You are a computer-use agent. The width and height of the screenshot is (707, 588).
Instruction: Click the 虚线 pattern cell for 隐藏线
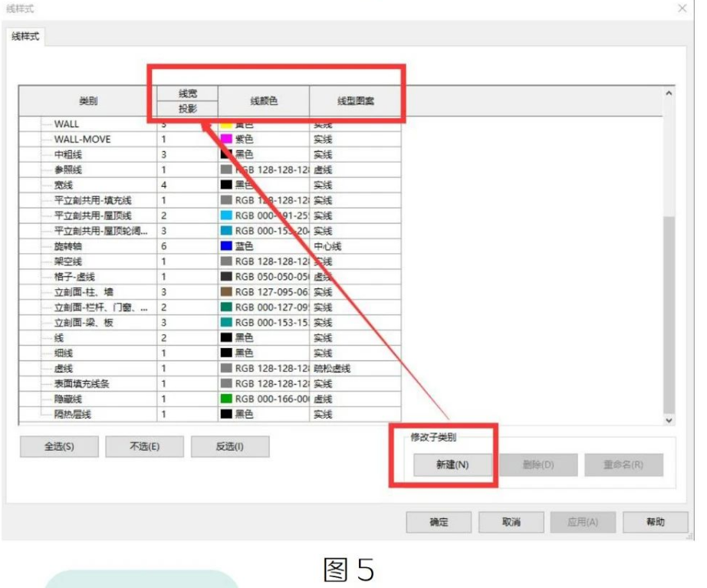[355, 399]
